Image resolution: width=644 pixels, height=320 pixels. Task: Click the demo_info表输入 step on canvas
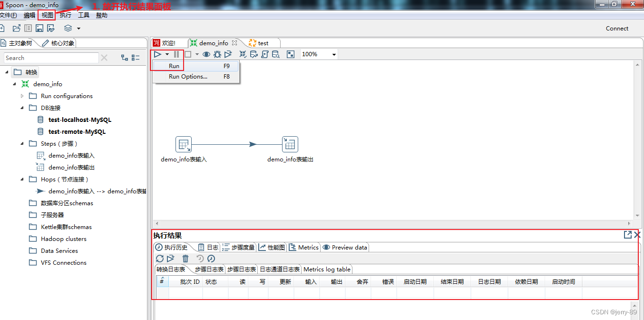184,144
